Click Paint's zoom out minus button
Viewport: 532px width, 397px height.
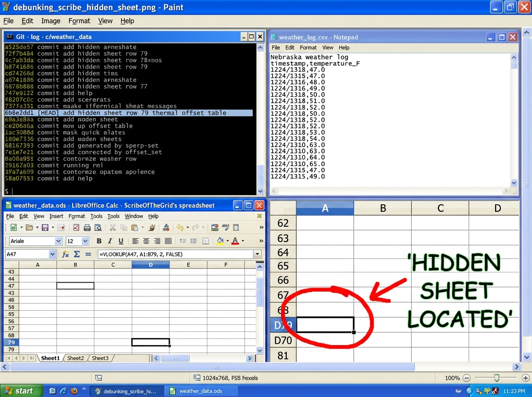coord(466,378)
